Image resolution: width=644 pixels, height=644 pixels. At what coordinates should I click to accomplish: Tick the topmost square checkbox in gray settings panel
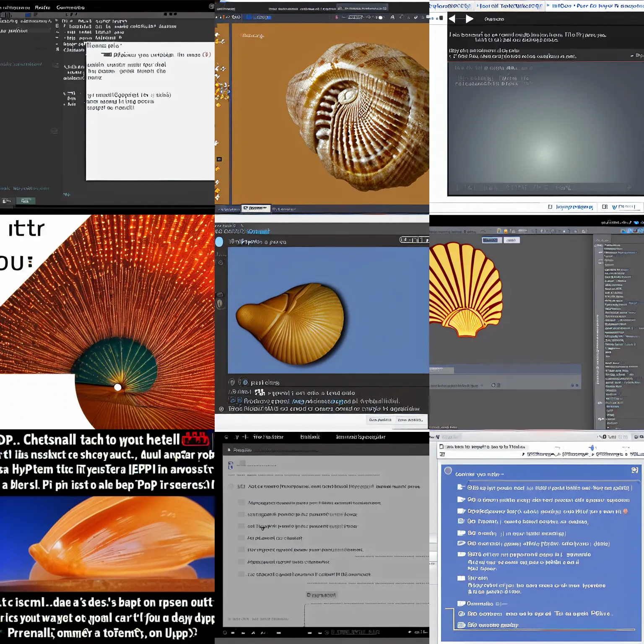[x=241, y=502]
